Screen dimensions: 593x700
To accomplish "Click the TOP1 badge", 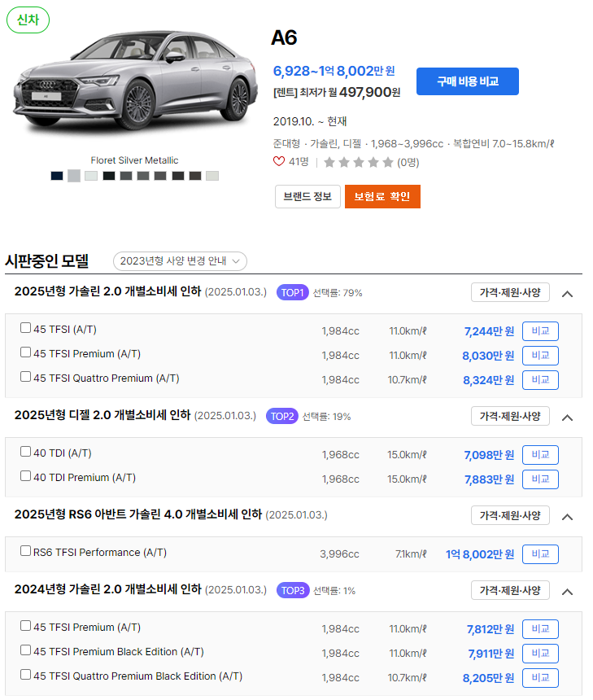I will (292, 293).
